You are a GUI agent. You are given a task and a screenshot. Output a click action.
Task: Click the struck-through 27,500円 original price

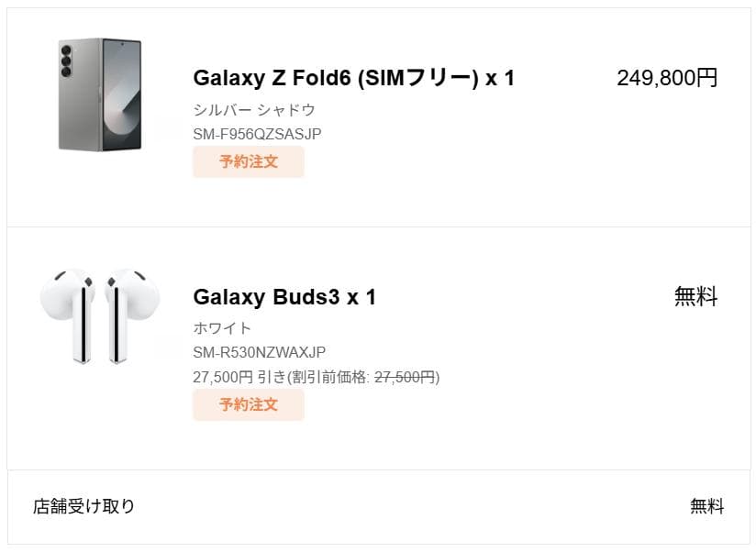[x=406, y=376]
